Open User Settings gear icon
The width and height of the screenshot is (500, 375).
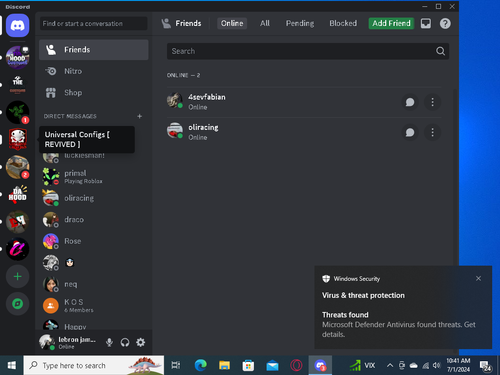(x=141, y=342)
